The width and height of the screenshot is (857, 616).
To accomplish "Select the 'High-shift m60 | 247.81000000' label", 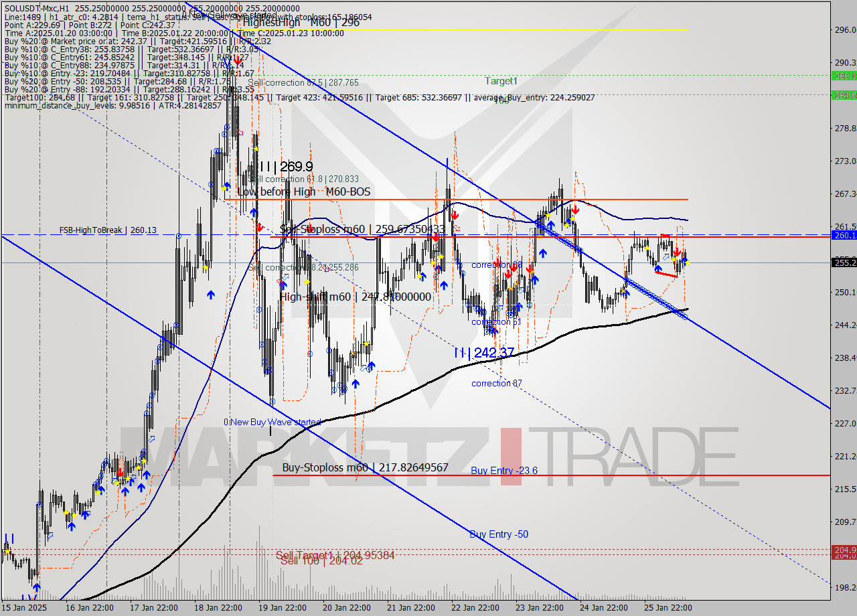I will tap(356, 297).
